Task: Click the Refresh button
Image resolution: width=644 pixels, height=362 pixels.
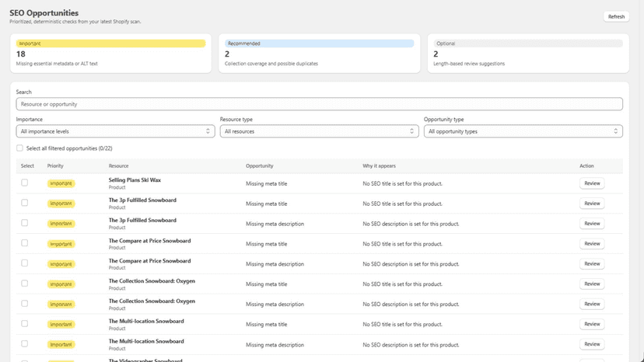Action: (x=616, y=17)
